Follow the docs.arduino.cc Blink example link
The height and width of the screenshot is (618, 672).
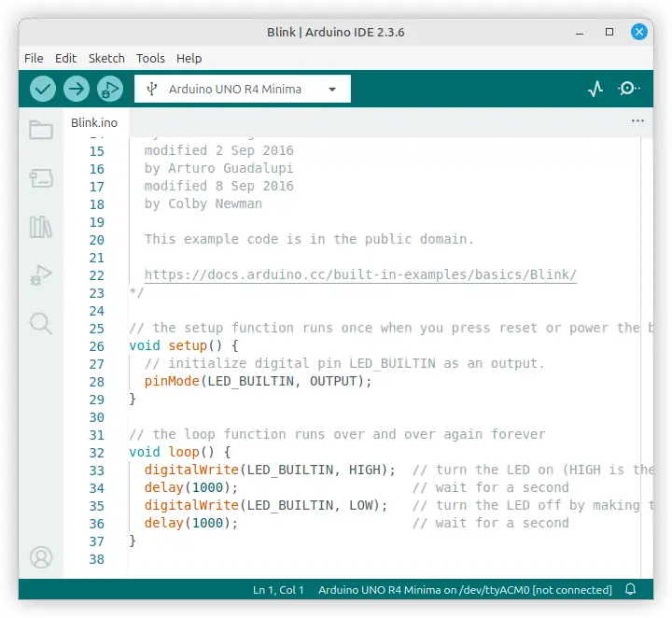tap(360, 275)
